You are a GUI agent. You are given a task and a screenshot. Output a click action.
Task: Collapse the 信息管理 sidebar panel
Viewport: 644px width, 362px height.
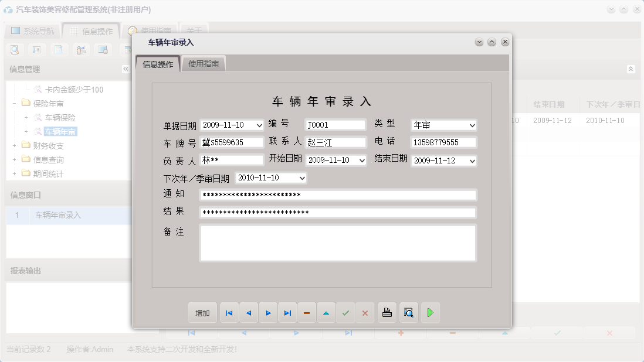[x=126, y=69]
